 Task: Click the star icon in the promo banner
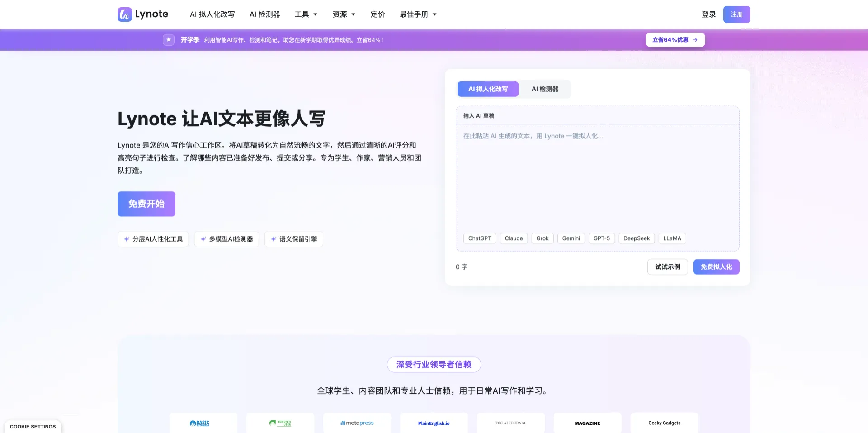pos(169,40)
